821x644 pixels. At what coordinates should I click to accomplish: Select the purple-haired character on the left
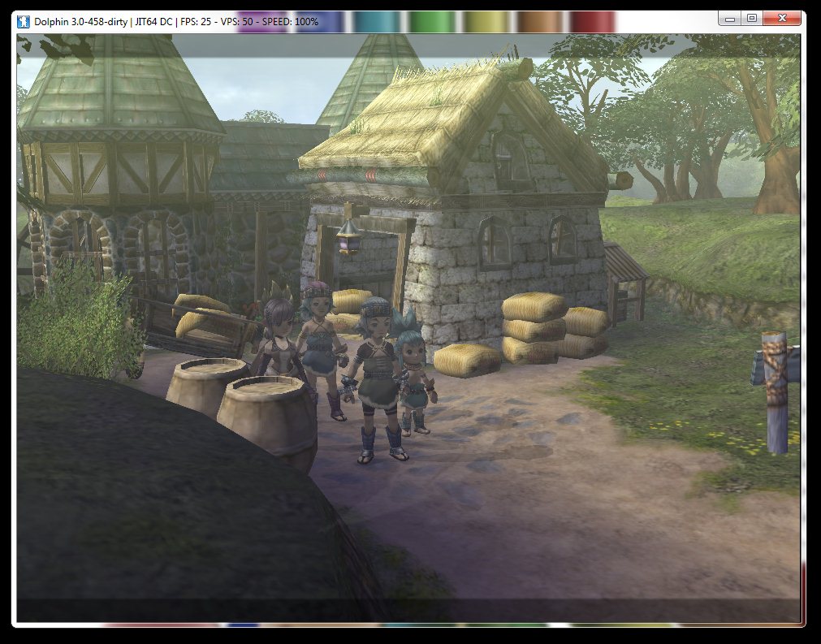pyautogui.click(x=279, y=341)
